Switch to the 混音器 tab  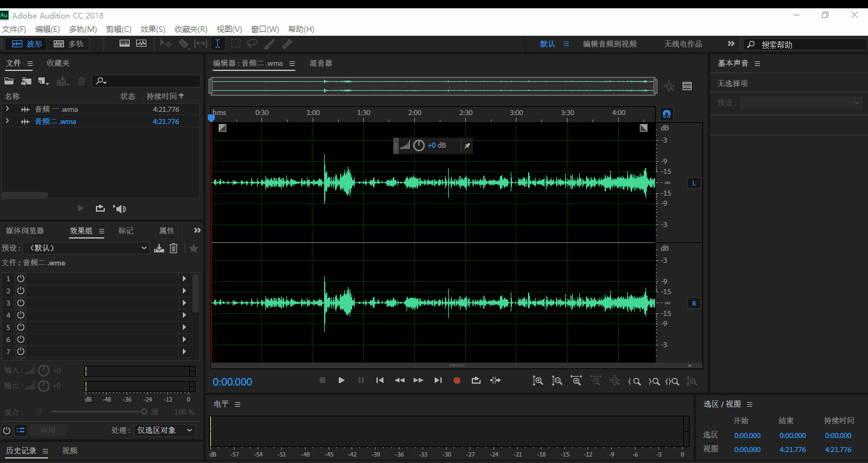point(321,63)
